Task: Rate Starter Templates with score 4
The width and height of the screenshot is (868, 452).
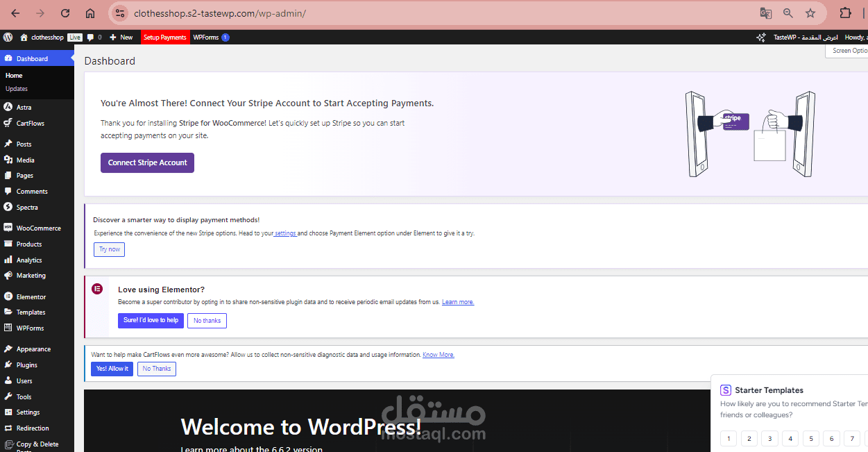Action: tap(790, 438)
